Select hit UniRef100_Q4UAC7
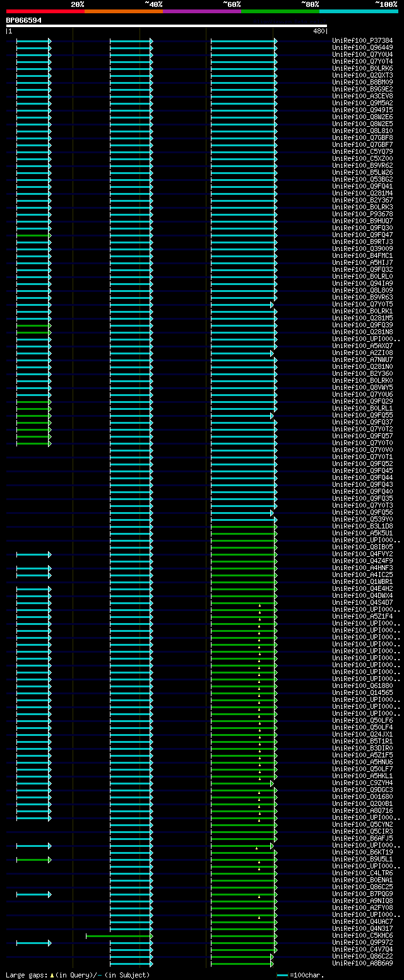The image size is (404, 980). click(x=362, y=921)
